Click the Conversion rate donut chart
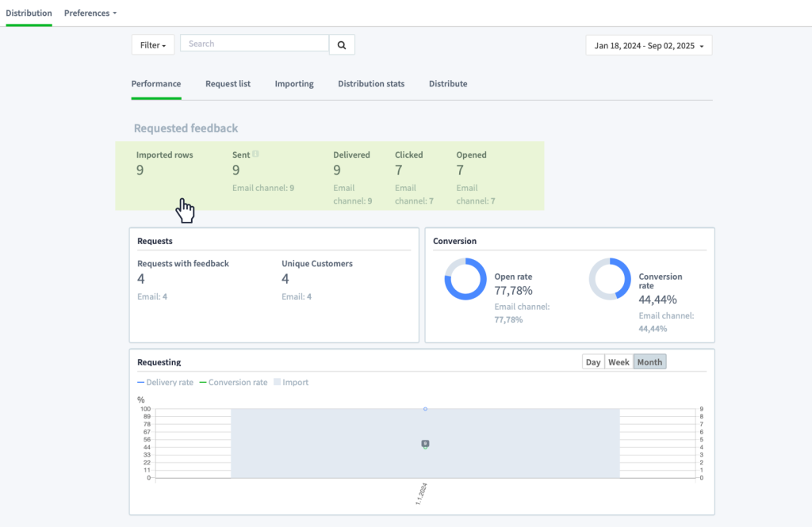 pyautogui.click(x=610, y=279)
